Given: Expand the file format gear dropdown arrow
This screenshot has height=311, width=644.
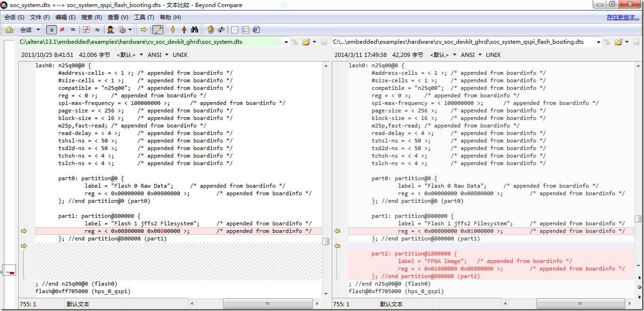Looking at the screenshot, I should click(130, 30).
